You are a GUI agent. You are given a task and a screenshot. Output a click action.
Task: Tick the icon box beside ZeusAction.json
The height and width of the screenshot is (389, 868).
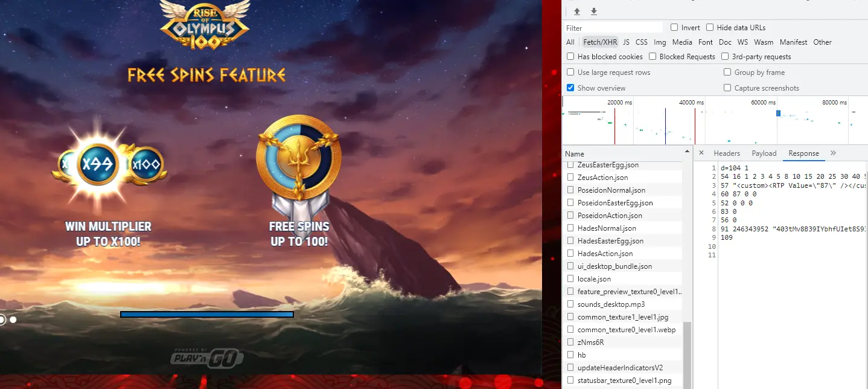(570, 178)
